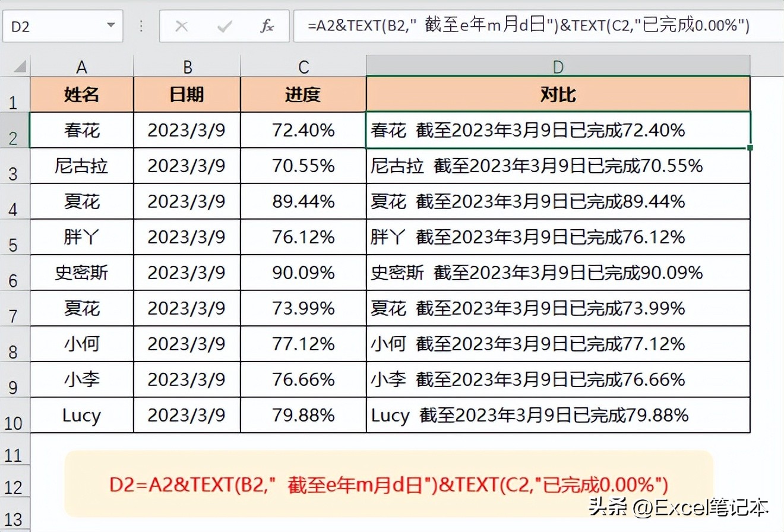Select the 日期 header cell
784x532 pixels.
(187, 94)
